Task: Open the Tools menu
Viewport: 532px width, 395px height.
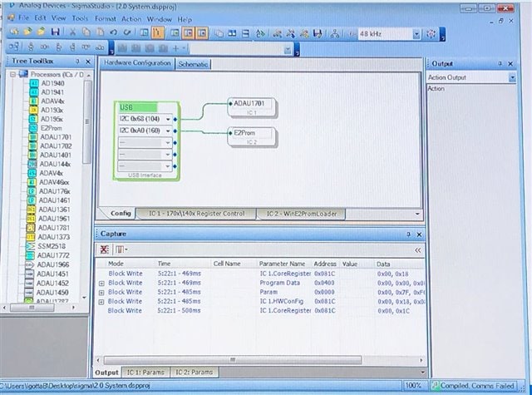Action: 80,18
